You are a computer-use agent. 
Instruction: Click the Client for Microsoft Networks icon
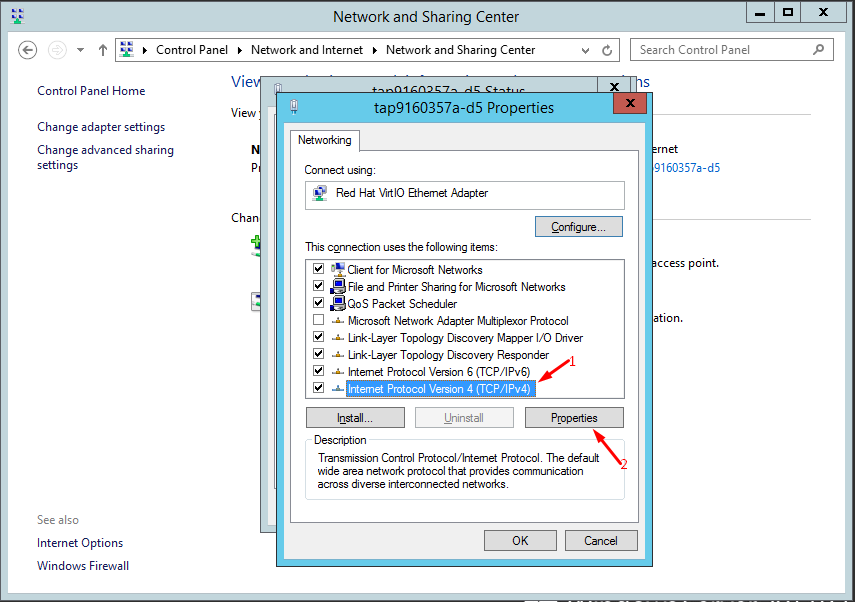pyautogui.click(x=338, y=269)
